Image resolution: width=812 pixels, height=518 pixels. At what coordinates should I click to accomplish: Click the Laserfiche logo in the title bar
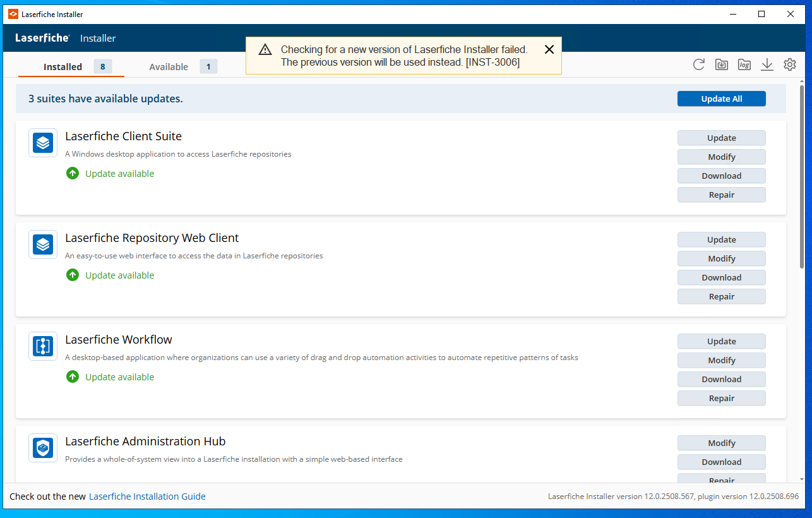[x=13, y=14]
